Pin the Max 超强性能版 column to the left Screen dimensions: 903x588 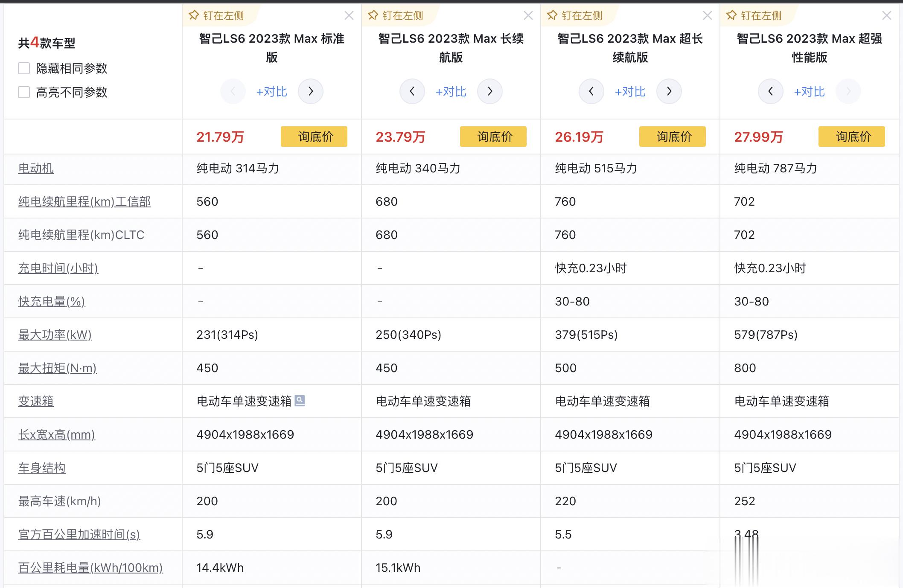coord(754,16)
